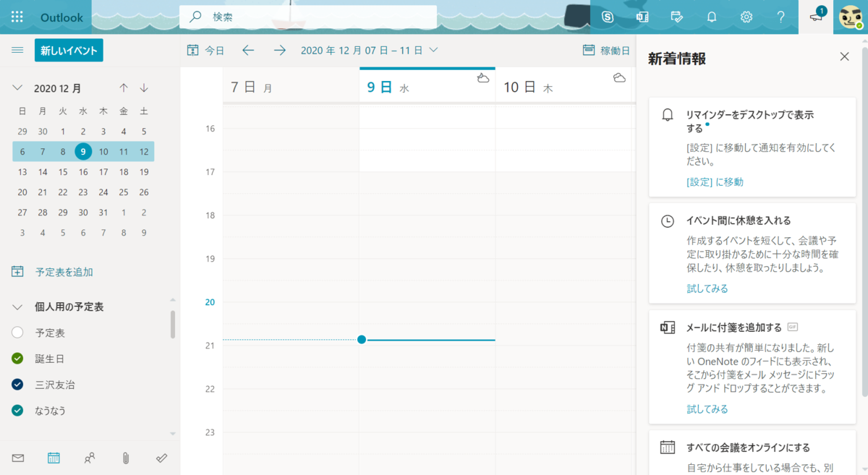Viewport: 868px width, 475px height.
Task: Focus the 検索 search box
Action: [307, 17]
